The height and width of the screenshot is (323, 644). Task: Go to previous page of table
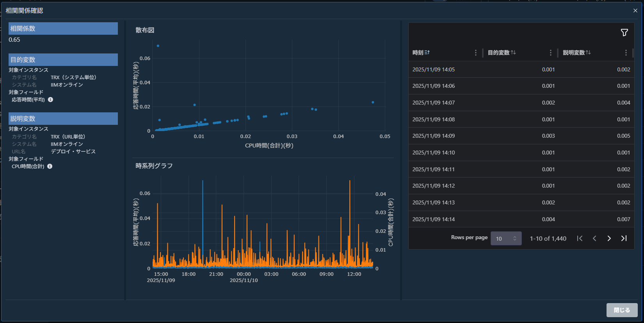(594, 238)
